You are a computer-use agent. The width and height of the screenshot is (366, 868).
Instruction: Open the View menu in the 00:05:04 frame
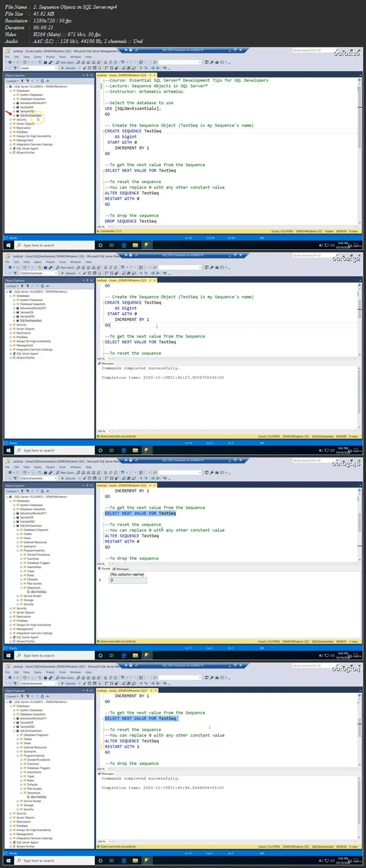(26, 672)
